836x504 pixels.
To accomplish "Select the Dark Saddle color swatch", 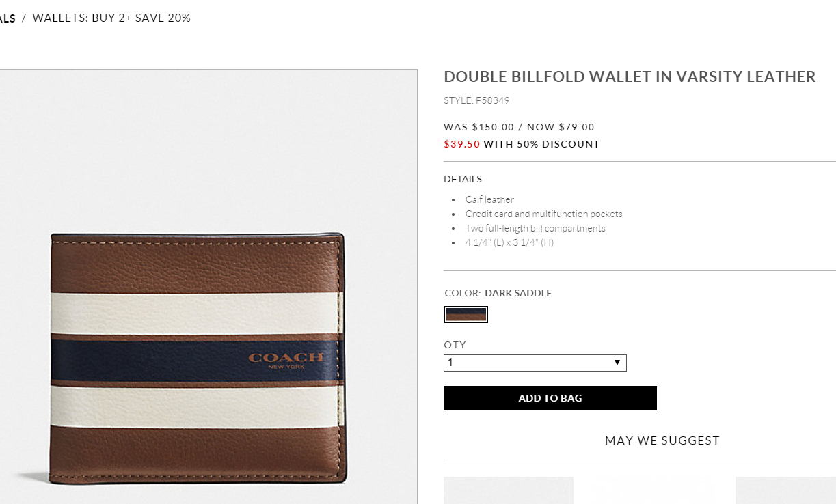I will (466, 314).
